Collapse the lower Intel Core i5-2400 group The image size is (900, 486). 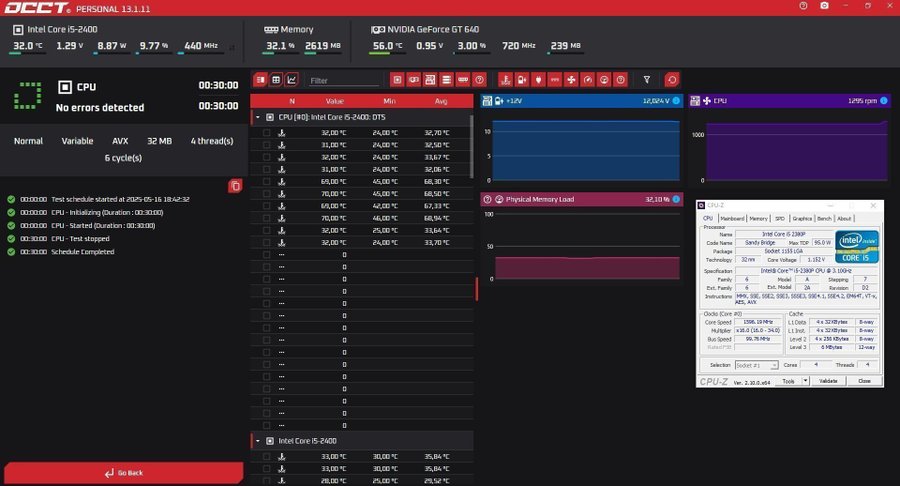258,441
